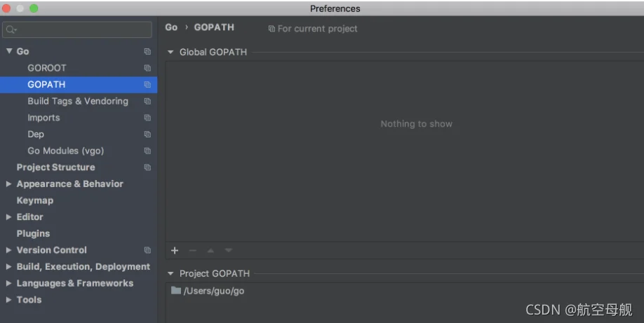Screen dimensions: 644x323
Task: Click the remove (minus) Global GOPATH button
Action: (193, 250)
